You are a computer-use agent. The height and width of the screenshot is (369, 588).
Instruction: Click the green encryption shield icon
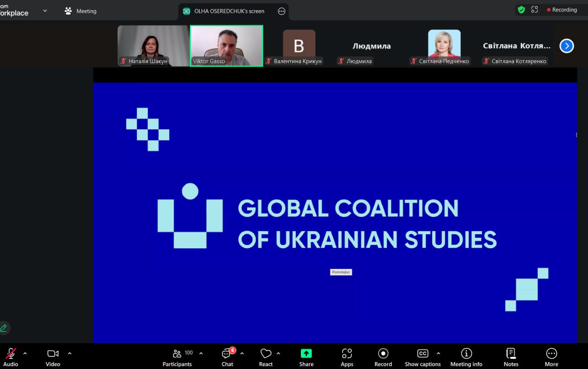(x=521, y=10)
